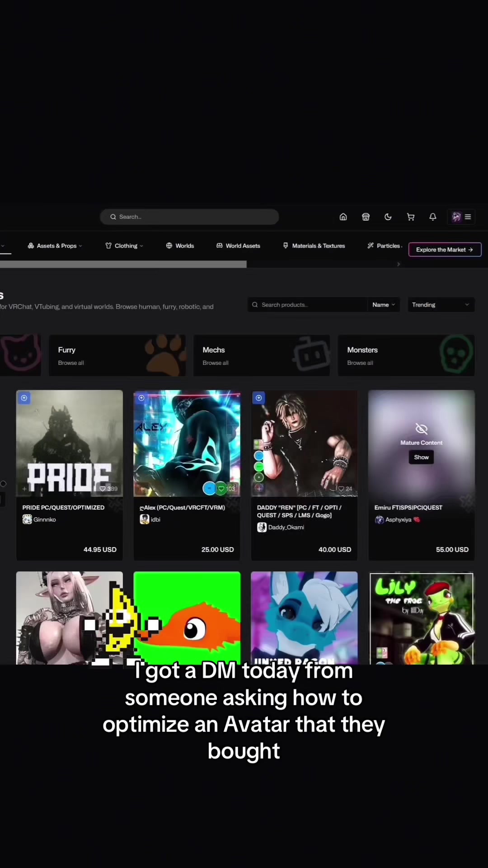Click the top Search field
The width and height of the screenshot is (488, 868).
(x=189, y=217)
